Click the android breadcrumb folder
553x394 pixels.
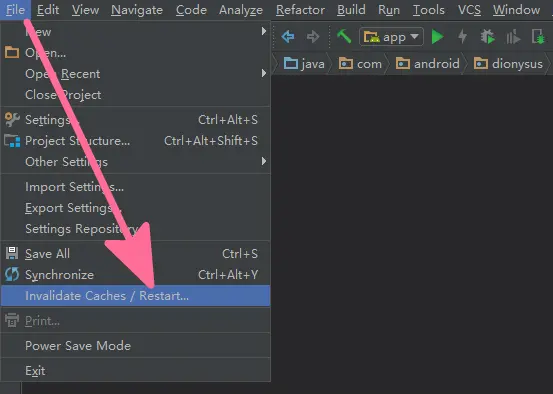pos(427,64)
